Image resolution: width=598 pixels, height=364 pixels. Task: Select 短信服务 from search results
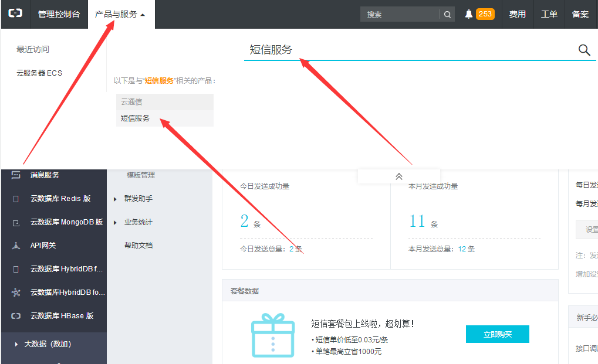pyautogui.click(x=136, y=118)
